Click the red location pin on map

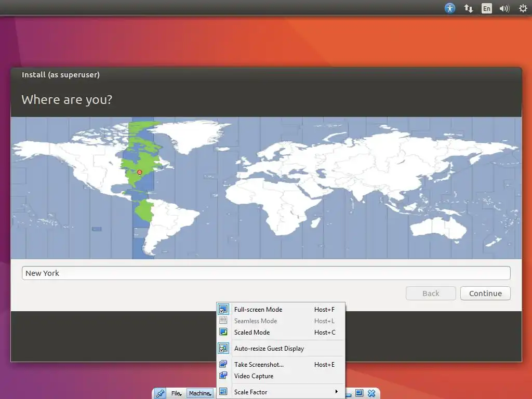[x=139, y=172]
